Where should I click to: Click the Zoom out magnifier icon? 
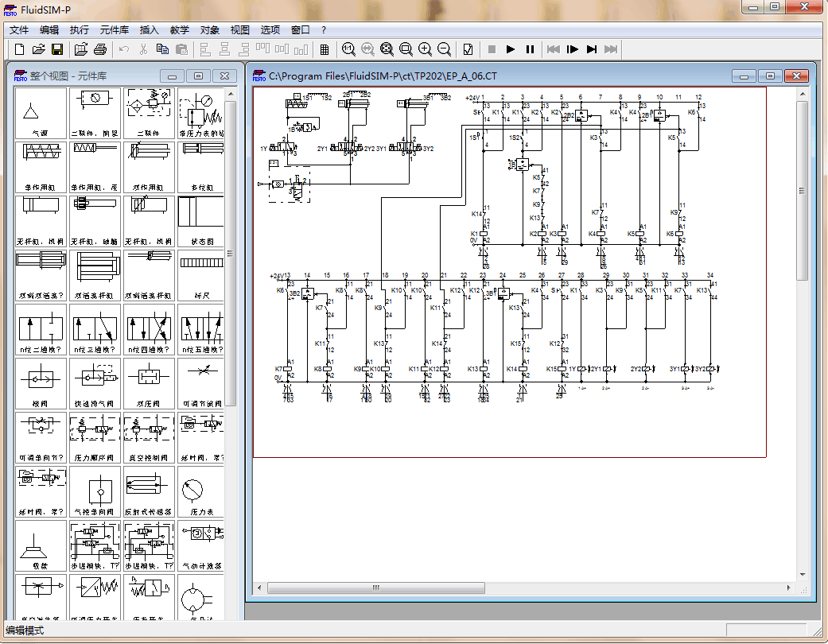pyautogui.click(x=445, y=49)
